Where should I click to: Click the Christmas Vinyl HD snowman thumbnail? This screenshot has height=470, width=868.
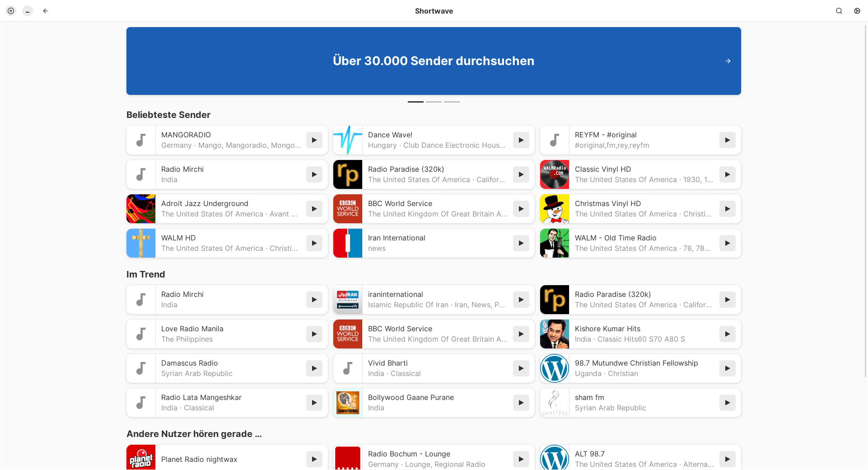point(555,209)
